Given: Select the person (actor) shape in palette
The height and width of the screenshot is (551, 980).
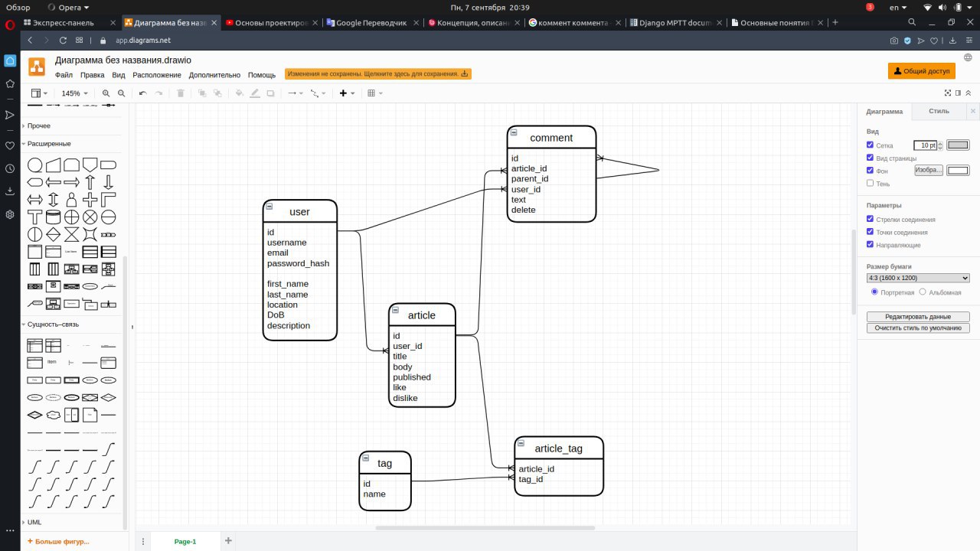Looking at the screenshot, I should [71, 200].
